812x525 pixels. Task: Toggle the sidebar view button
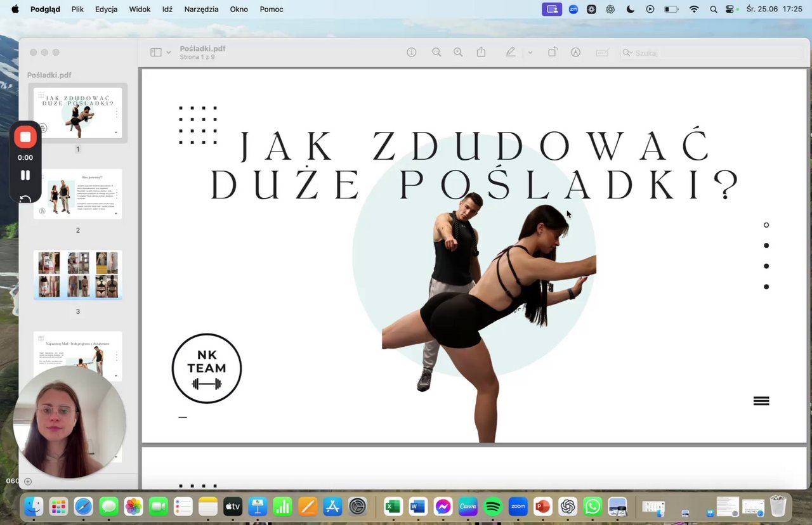(x=155, y=53)
